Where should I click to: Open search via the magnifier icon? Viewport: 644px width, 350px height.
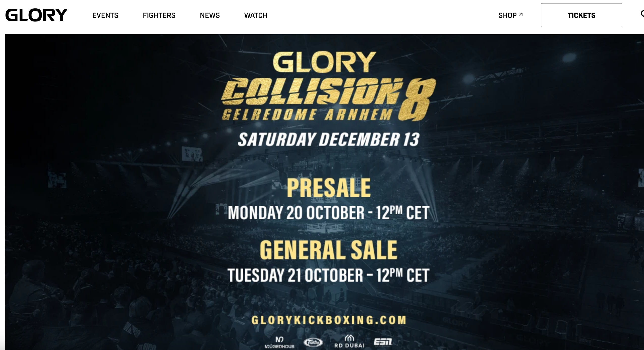tap(642, 14)
